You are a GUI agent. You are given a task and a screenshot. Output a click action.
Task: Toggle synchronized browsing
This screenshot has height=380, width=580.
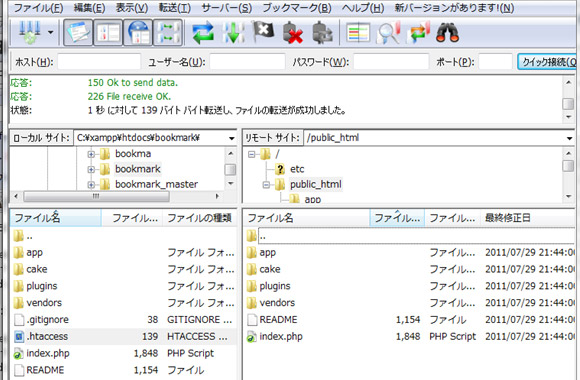point(418,33)
